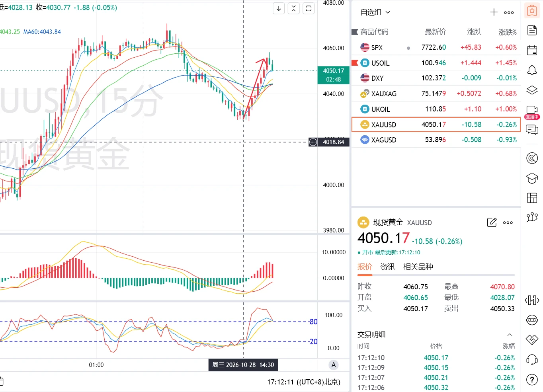Viewport: 543px width, 392px height.
Task: Collapse the 交易明细 section chevron
Action: pyautogui.click(x=510, y=335)
